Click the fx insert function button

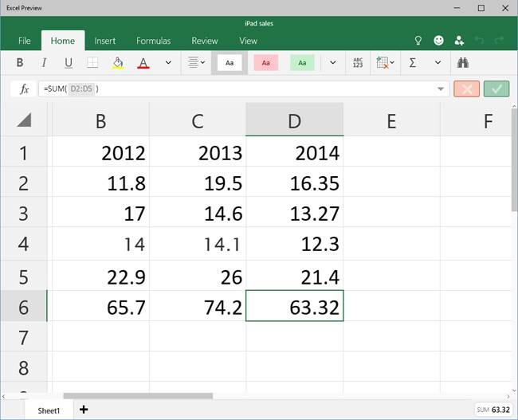(24, 89)
